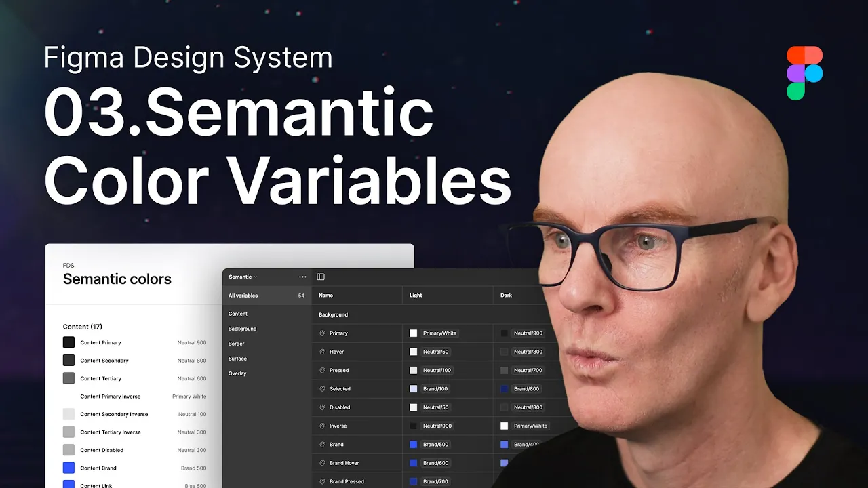Click the Dark swatch in the Primary row
The height and width of the screenshot is (488, 868).
[x=505, y=333]
